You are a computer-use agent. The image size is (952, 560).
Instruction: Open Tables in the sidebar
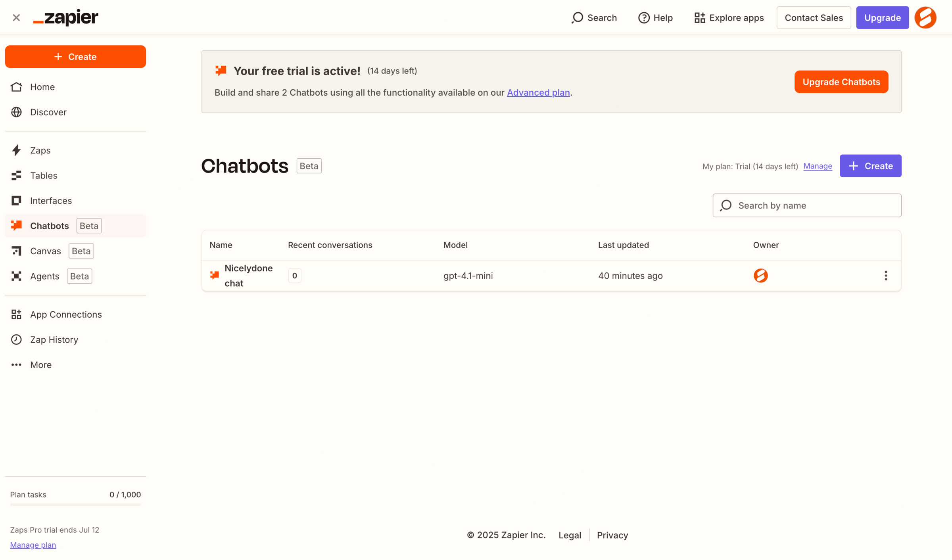click(x=75, y=175)
